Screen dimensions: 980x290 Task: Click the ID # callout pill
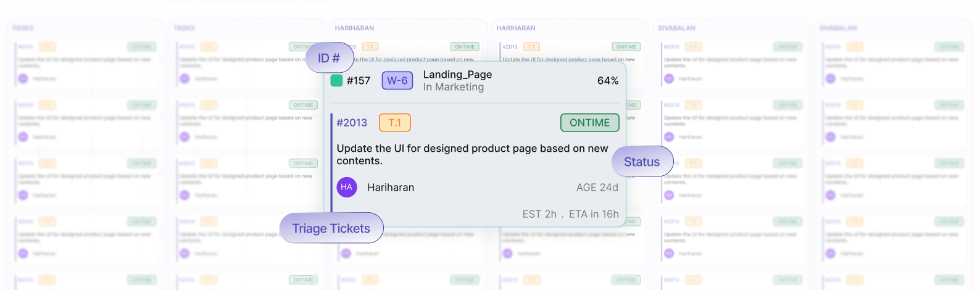[x=330, y=58]
